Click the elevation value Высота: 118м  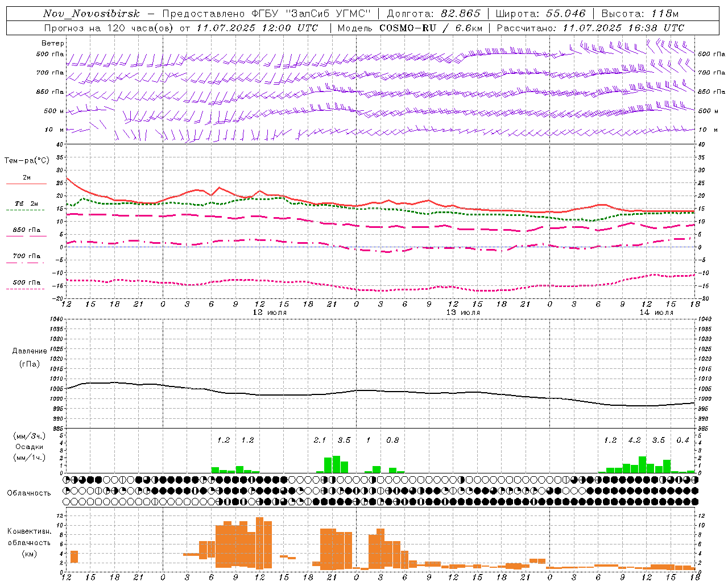tap(640, 14)
